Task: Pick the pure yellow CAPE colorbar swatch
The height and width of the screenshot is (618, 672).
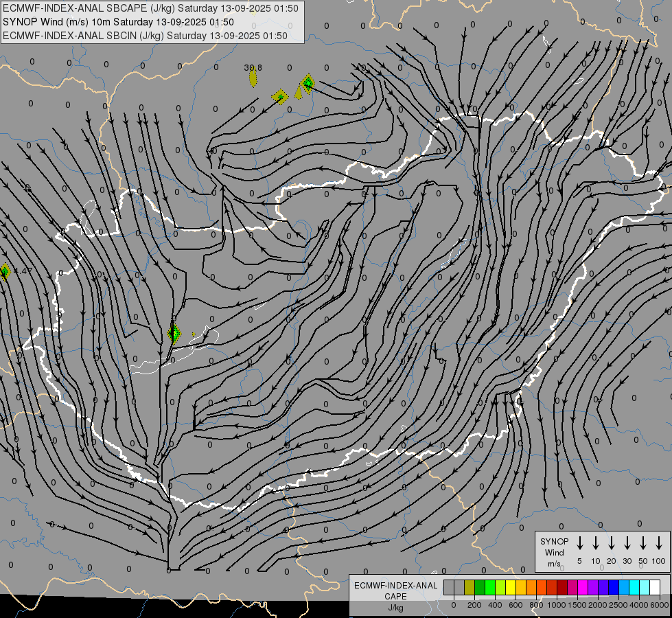Action: coord(511,587)
